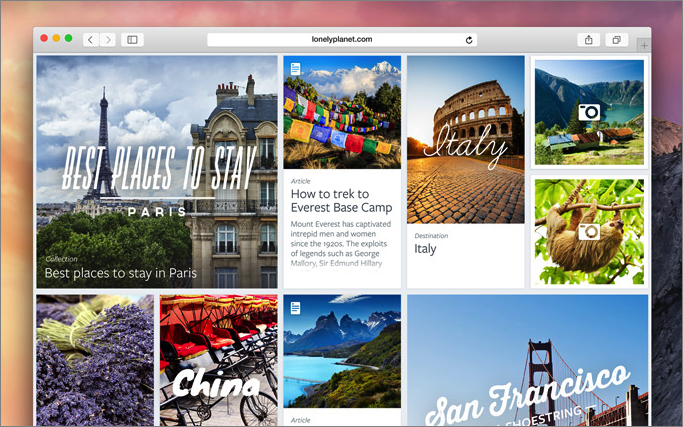Click the article icon on the mountain lake card
The width and height of the screenshot is (683, 427).
pos(295,308)
